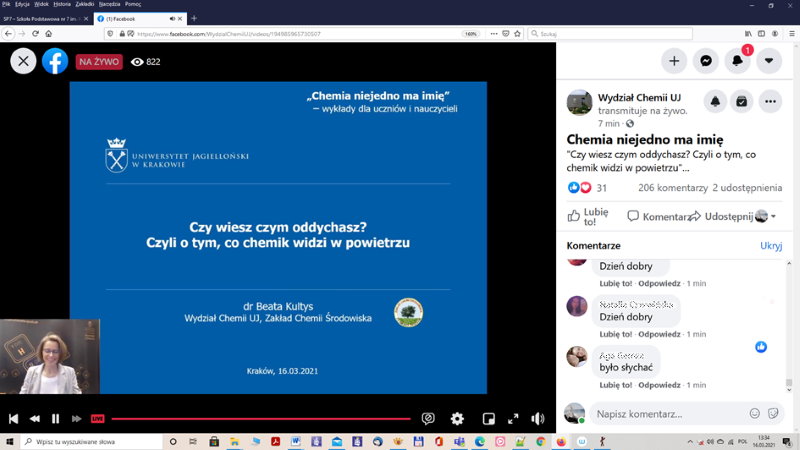Open Firefox hamburger application menu
The height and width of the screenshot is (450, 800).
pos(792,34)
